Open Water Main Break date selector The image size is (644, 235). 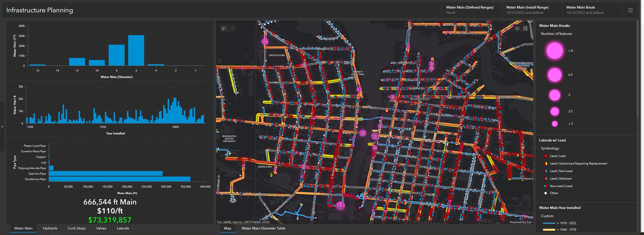(592, 10)
